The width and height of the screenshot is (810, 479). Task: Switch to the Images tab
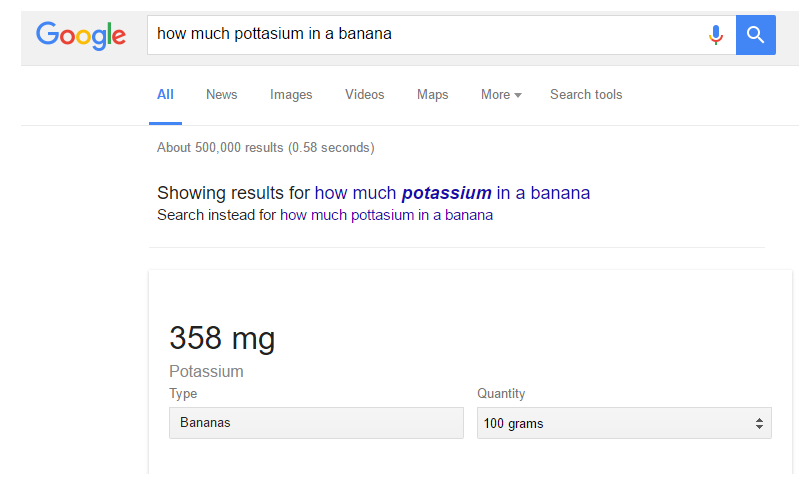click(291, 95)
